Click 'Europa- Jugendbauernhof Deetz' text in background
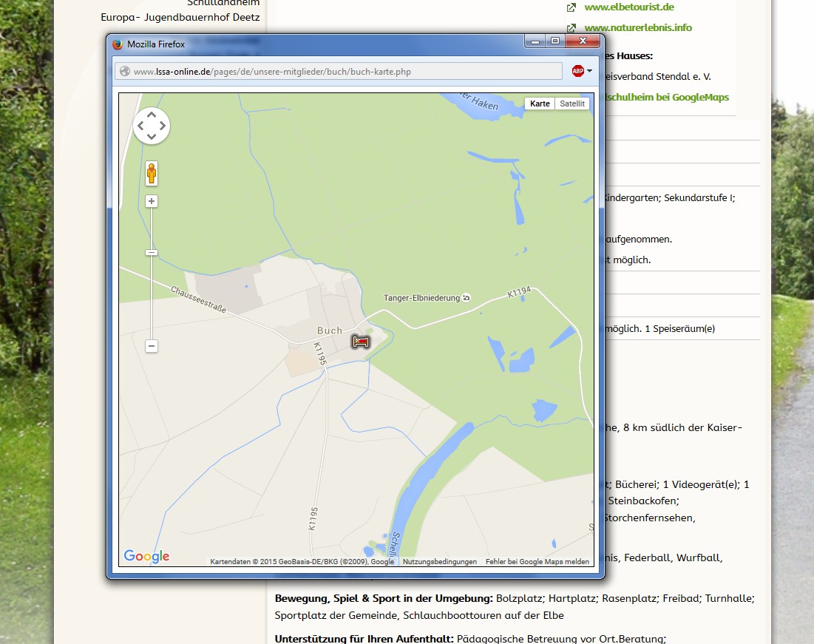 click(x=180, y=17)
